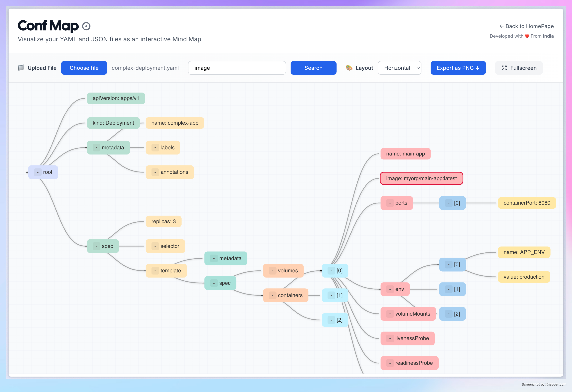Select highlighted image: myorg/main-app:latest node
The width and height of the screenshot is (572, 392).
tap(421, 178)
